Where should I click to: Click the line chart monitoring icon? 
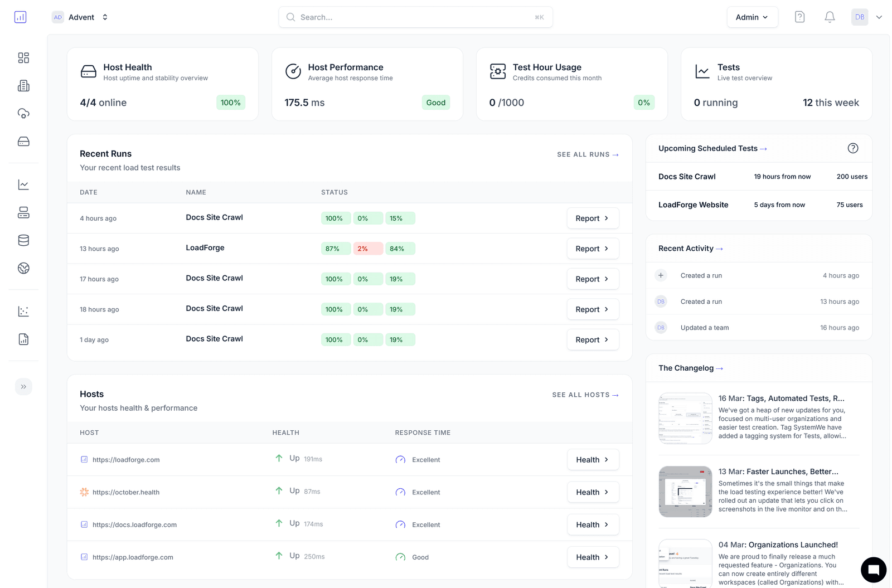[23, 184]
